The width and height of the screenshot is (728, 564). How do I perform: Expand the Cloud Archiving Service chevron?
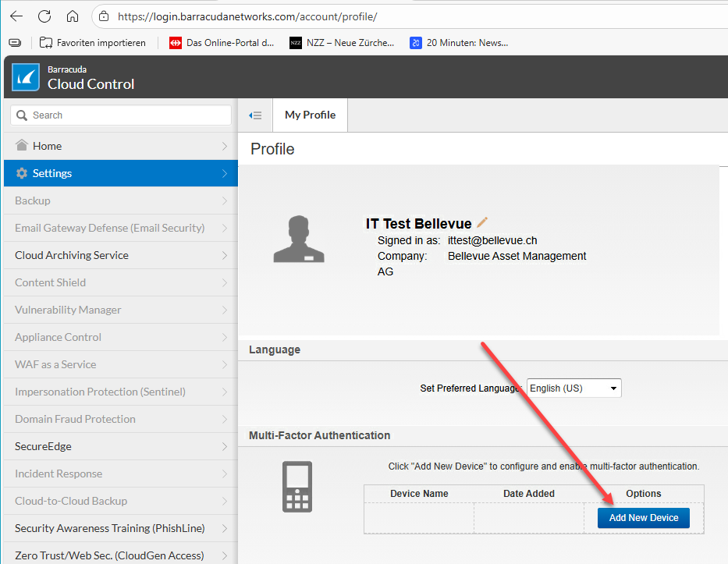click(x=224, y=255)
